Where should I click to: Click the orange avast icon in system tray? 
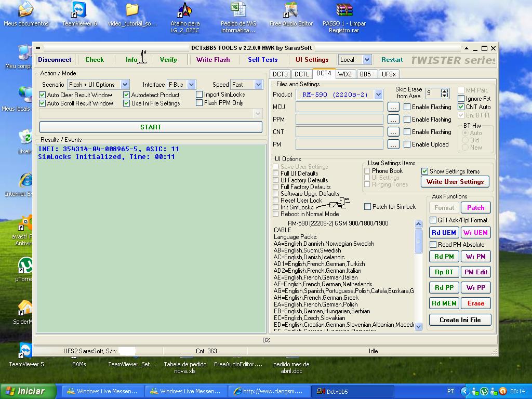[503, 391]
